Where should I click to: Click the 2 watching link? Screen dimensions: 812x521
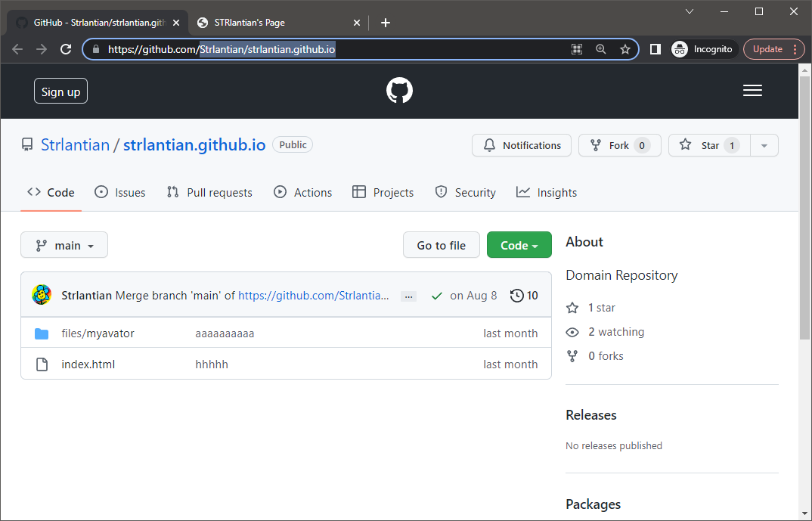pos(616,332)
